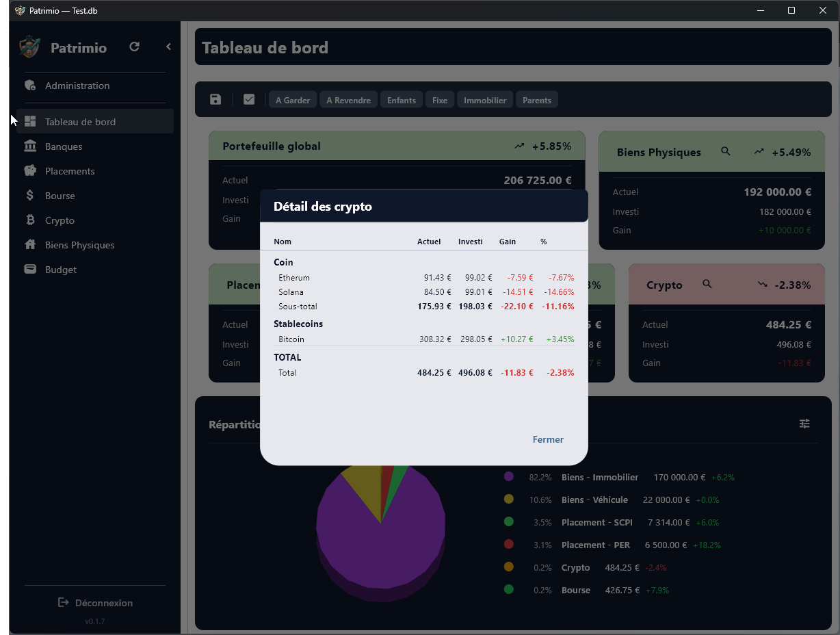Open the Bourse page

point(95,196)
